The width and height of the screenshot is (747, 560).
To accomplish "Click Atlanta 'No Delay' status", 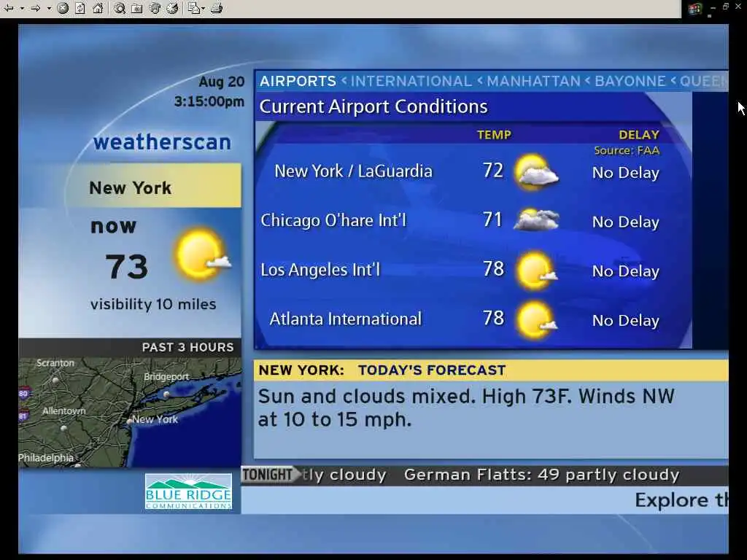I will [625, 321].
